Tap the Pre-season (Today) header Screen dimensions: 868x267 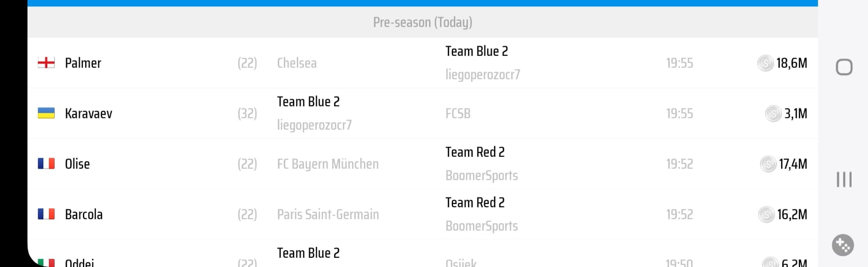[x=423, y=22]
